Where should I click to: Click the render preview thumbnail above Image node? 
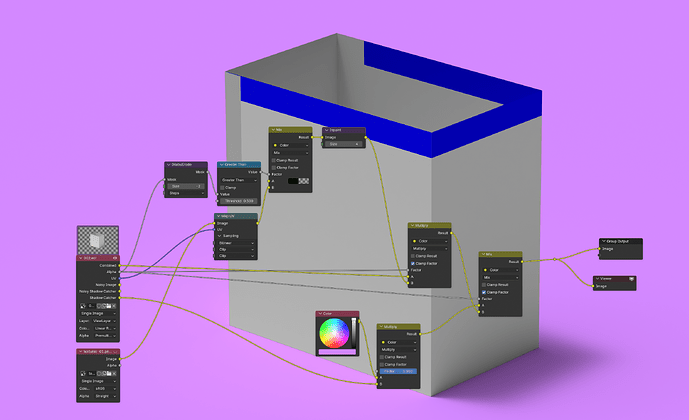click(98, 240)
